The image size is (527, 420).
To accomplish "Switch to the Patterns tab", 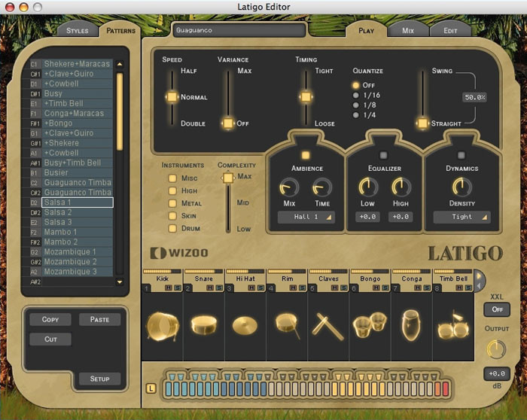I will coord(120,31).
